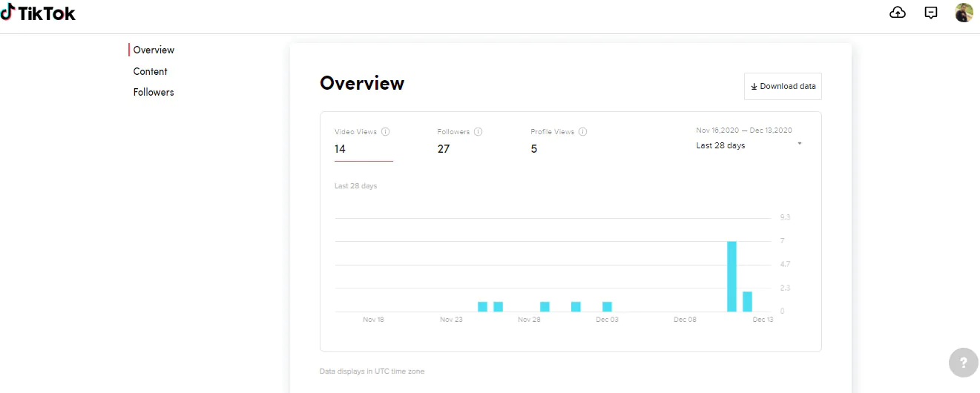Click the Data displays in UTC time zone note

click(x=372, y=371)
